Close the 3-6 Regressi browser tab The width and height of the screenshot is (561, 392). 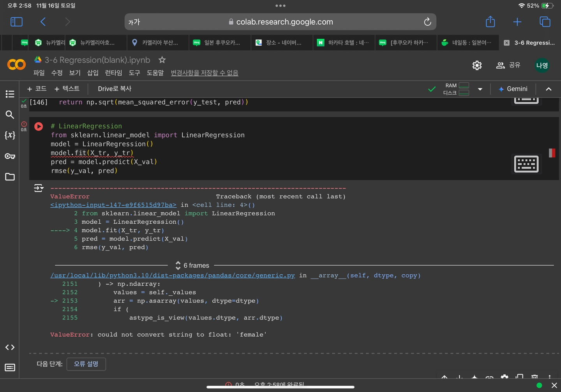click(506, 43)
